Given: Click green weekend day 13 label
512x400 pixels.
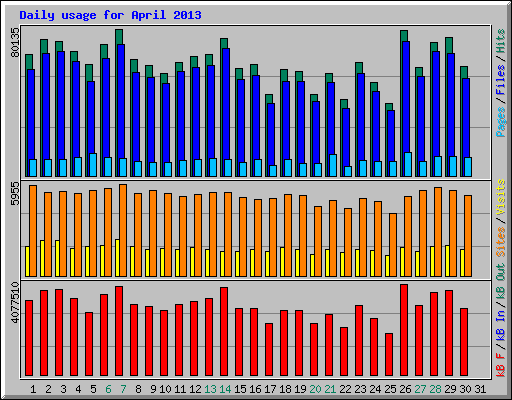Looking at the screenshot, I should click(210, 389).
